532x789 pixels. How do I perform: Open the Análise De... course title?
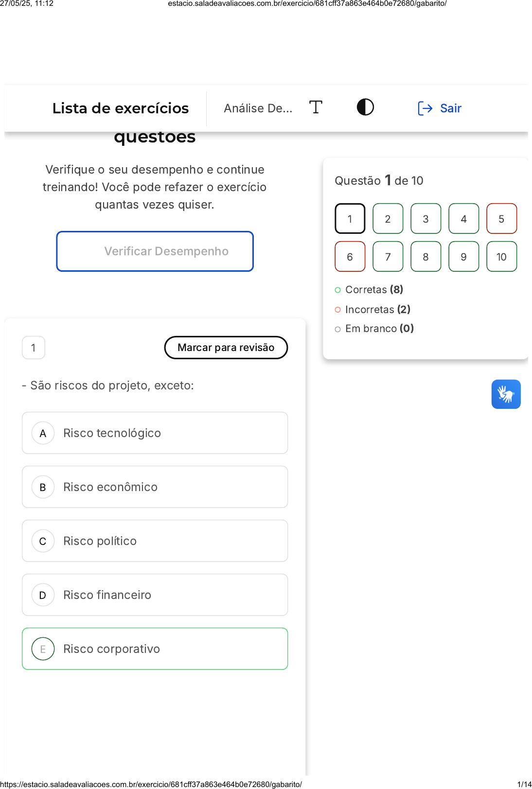click(x=258, y=108)
